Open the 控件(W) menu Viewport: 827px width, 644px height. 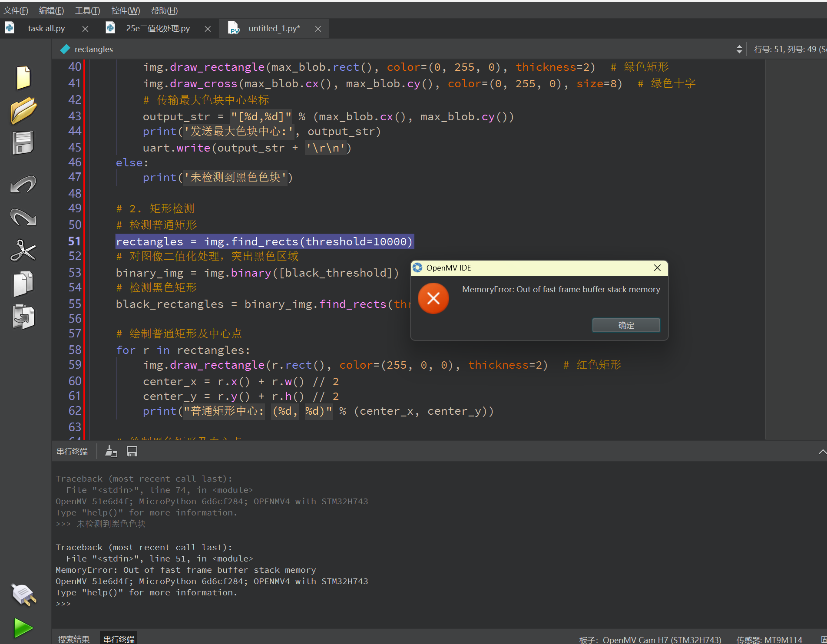(126, 10)
